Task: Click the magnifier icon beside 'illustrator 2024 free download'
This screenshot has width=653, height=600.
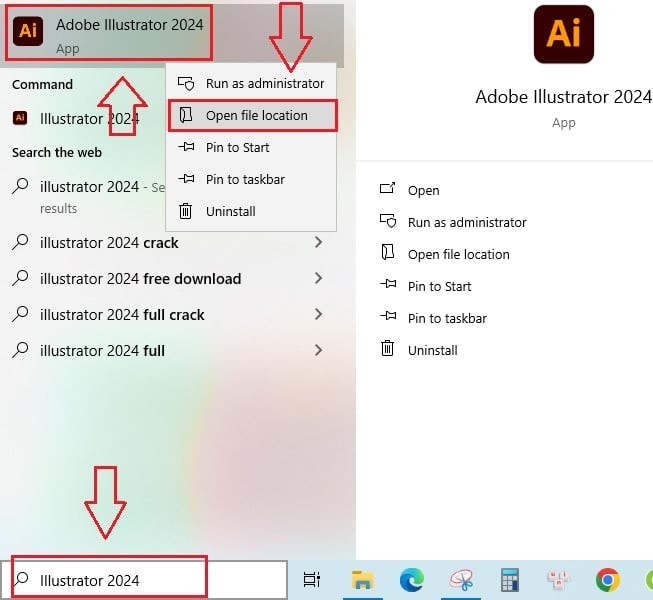Action: (x=20, y=278)
